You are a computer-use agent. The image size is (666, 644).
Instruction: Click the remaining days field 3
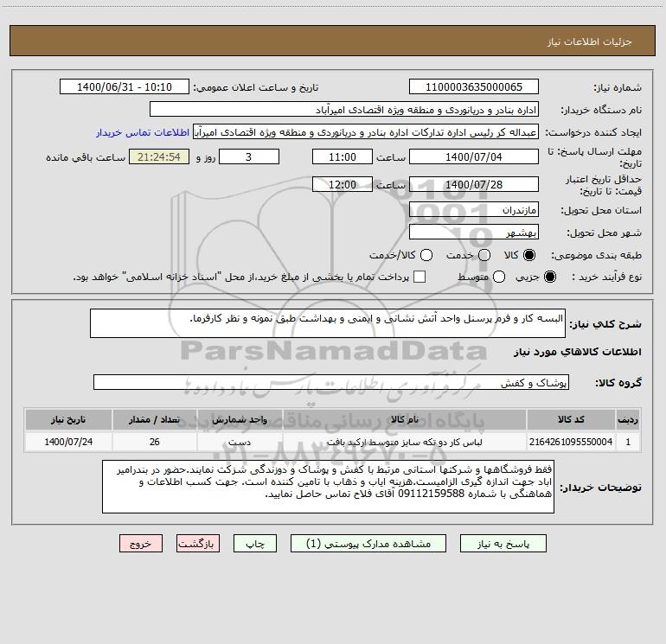[x=249, y=156]
